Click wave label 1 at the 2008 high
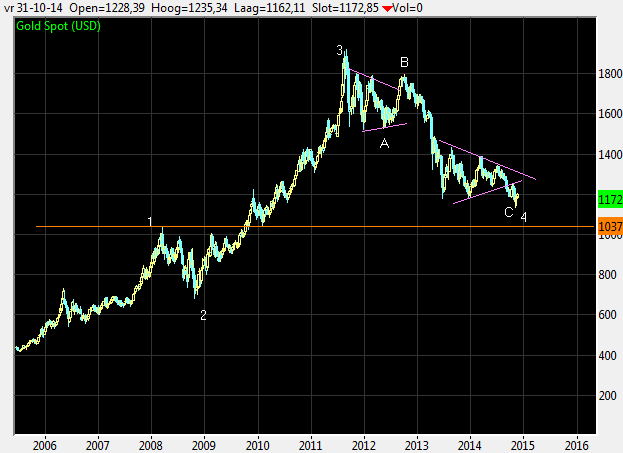623x453 pixels. pyautogui.click(x=150, y=221)
